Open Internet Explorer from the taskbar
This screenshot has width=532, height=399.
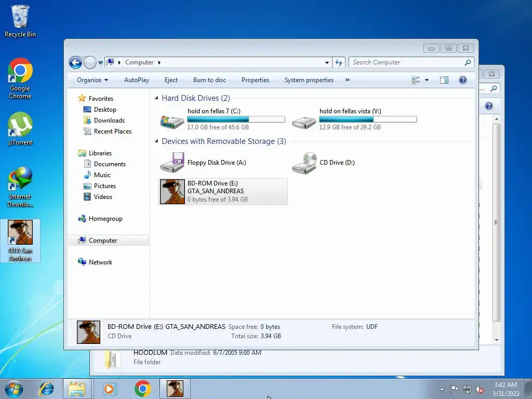click(46, 389)
